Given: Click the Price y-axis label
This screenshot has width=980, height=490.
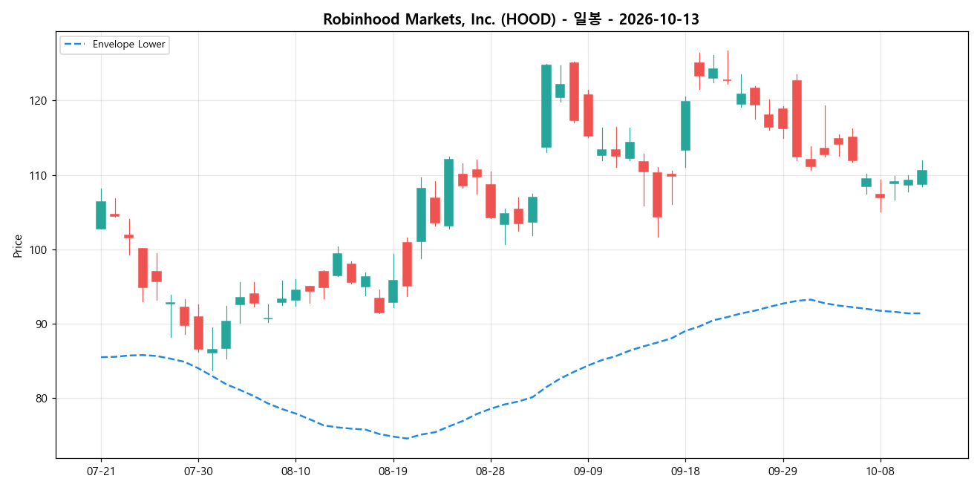Looking at the screenshot, I should 18,244.
